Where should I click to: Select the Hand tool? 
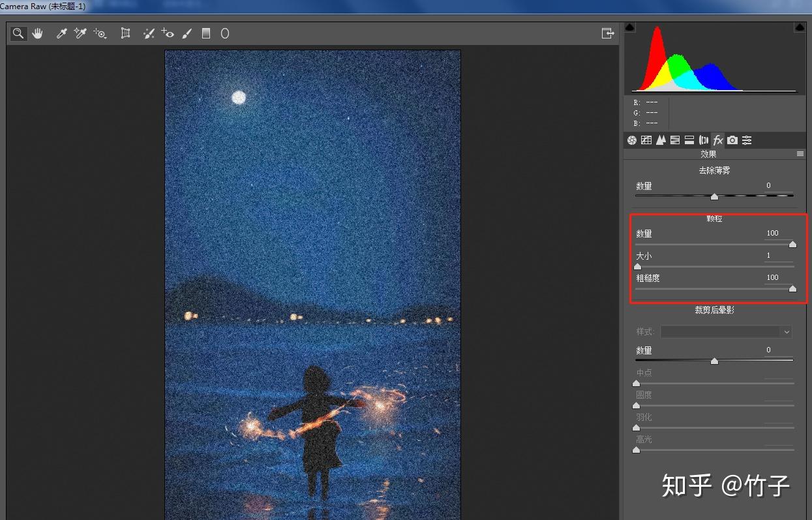pyautogui.click(x=38, y=33)
